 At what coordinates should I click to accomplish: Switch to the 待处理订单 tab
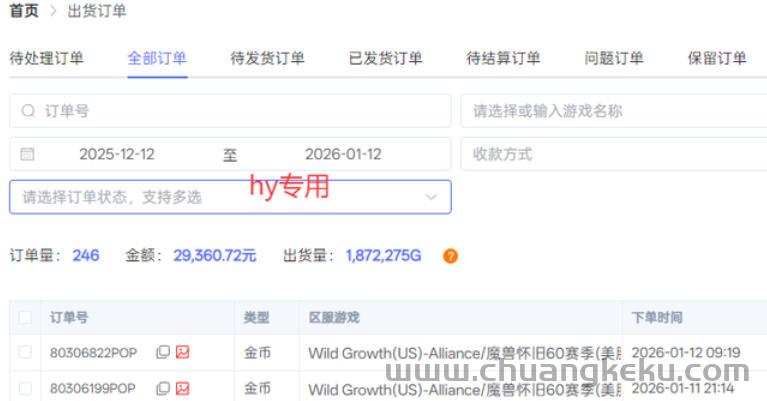coord(46,58)
